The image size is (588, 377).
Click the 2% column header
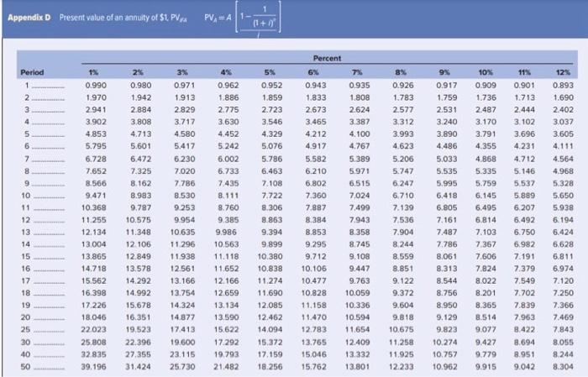(x=138, y=72)
